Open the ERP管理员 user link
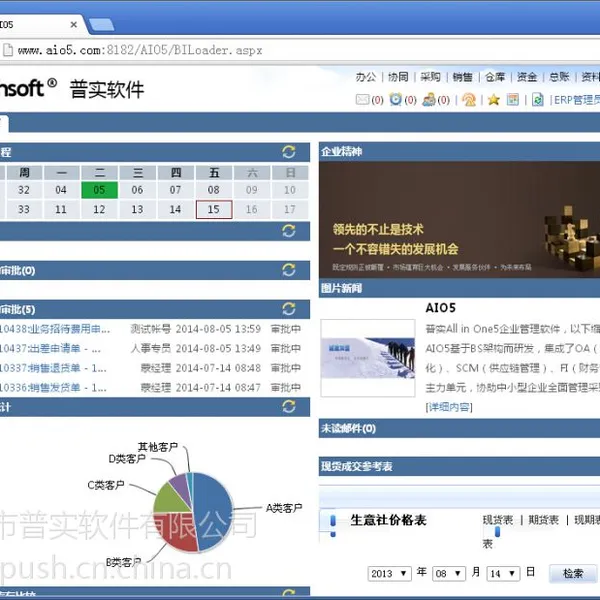The image size is (600, 600). coord(577,100)
